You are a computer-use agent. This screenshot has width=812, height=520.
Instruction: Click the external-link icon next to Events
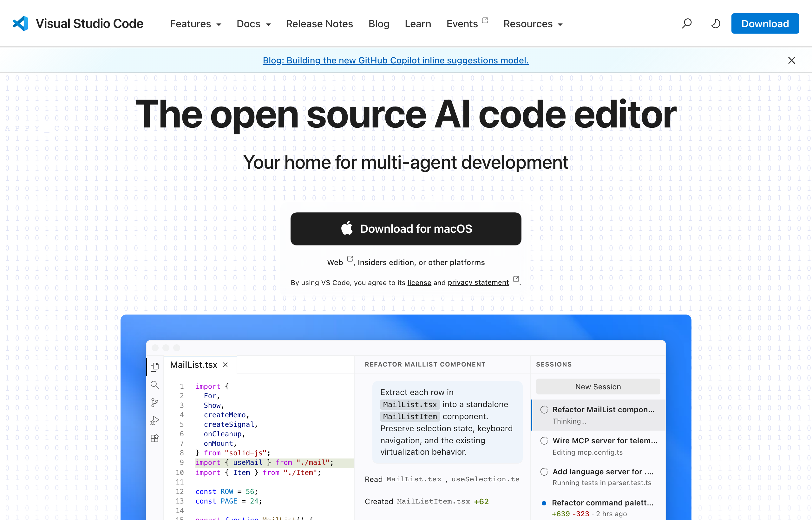click(x=485, y=20)
